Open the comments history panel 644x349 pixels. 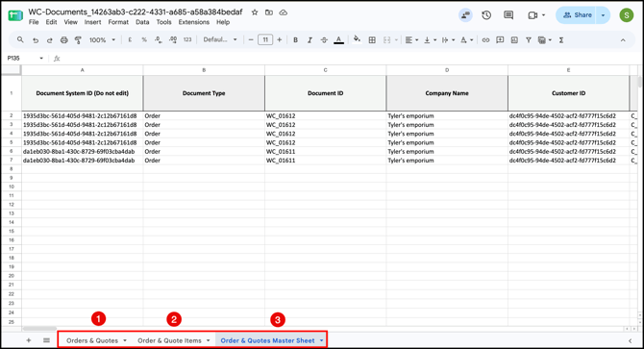tap(508, 15)
